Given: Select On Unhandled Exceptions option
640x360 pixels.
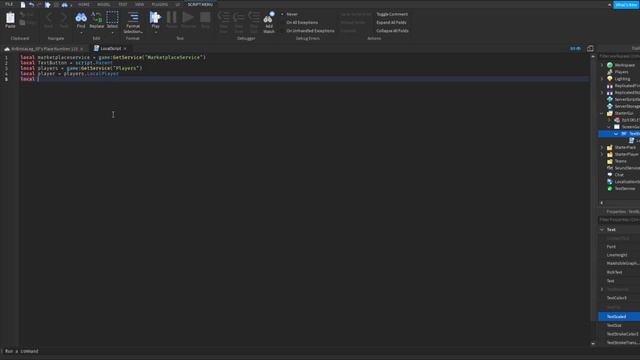Looking at the screenshot, I should click(310, 31).
